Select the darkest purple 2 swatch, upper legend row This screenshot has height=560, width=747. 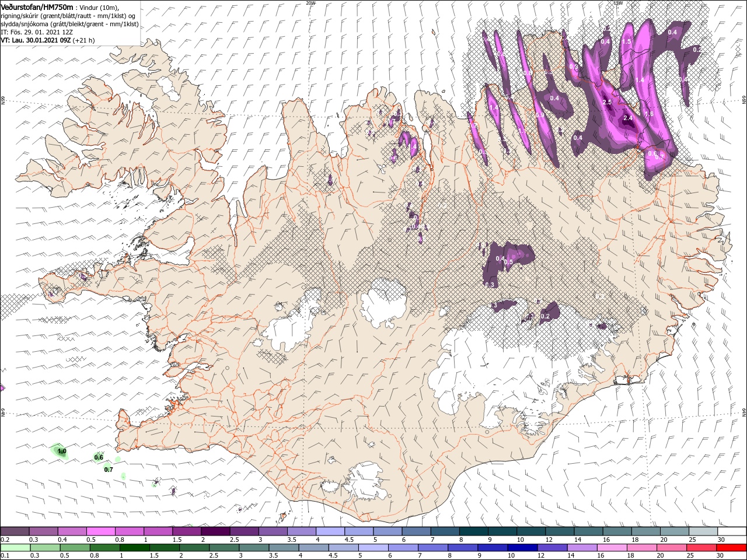[x=215, y=531]
